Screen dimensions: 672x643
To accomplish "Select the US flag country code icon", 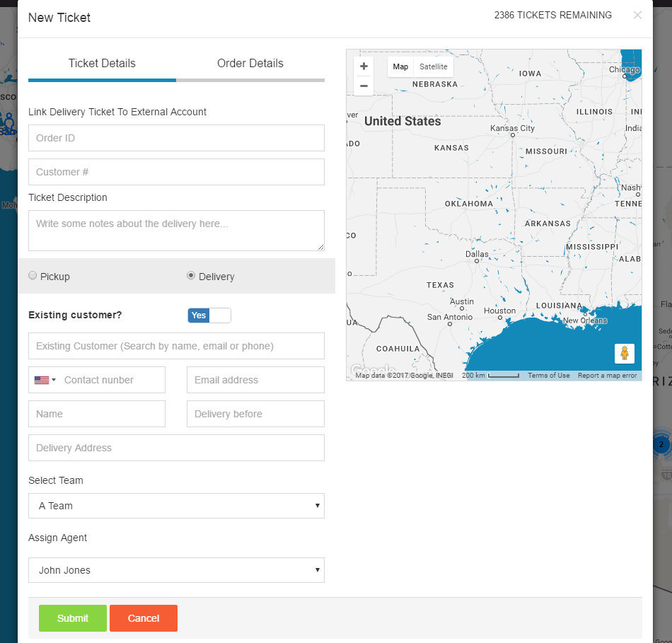I will 41,380.
